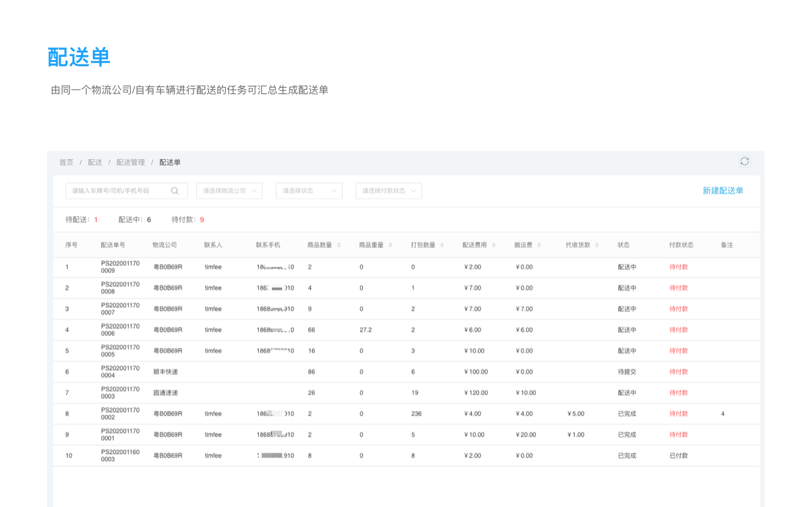This screenshot has width=812, height=507.
Task: Filter by 待付款 count summary
Action: tap(187, 220)
